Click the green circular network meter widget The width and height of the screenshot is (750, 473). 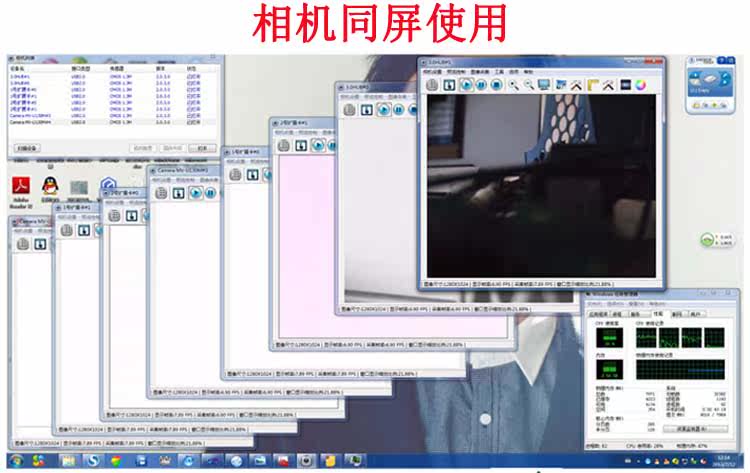tap(707, 240)
